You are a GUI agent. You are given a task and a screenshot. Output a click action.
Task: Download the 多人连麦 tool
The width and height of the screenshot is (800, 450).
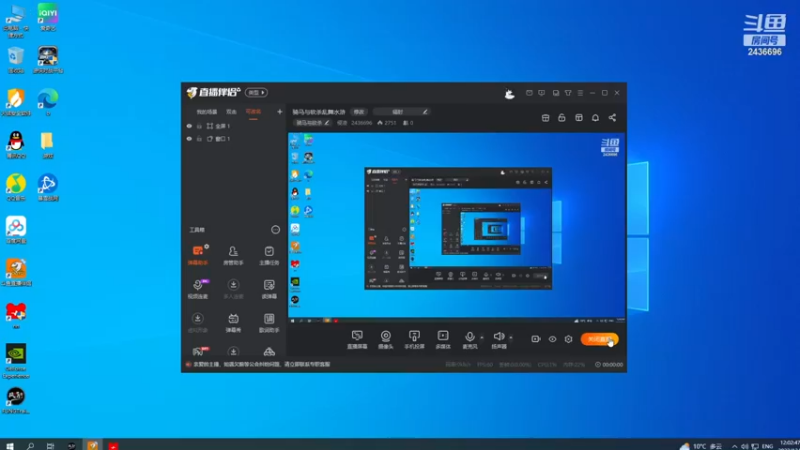click(233, 288)
